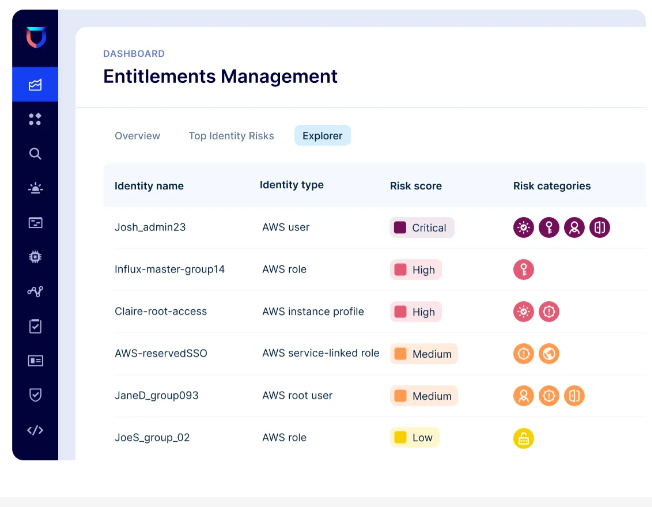The height and width of the screenshot is (507, 652).
Task: Open search from the sidebar magnifier icon
Action: pos(35,154)
